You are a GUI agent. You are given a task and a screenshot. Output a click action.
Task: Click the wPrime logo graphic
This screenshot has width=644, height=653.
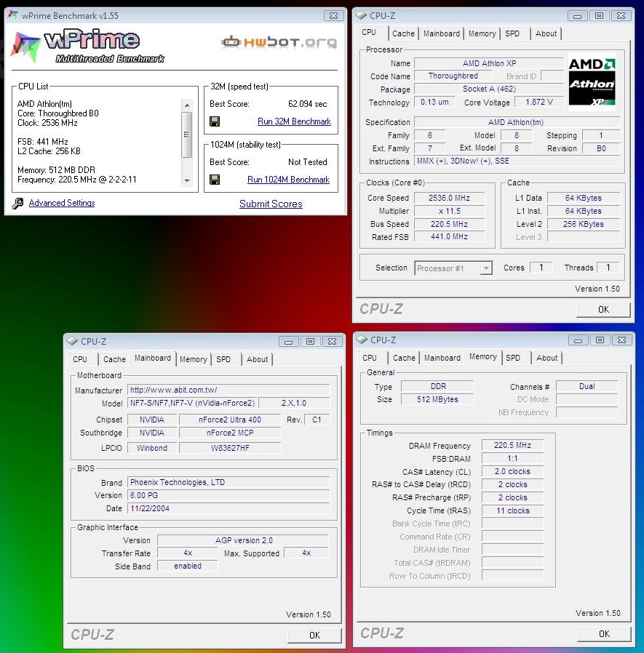click(x=87, y=45)
